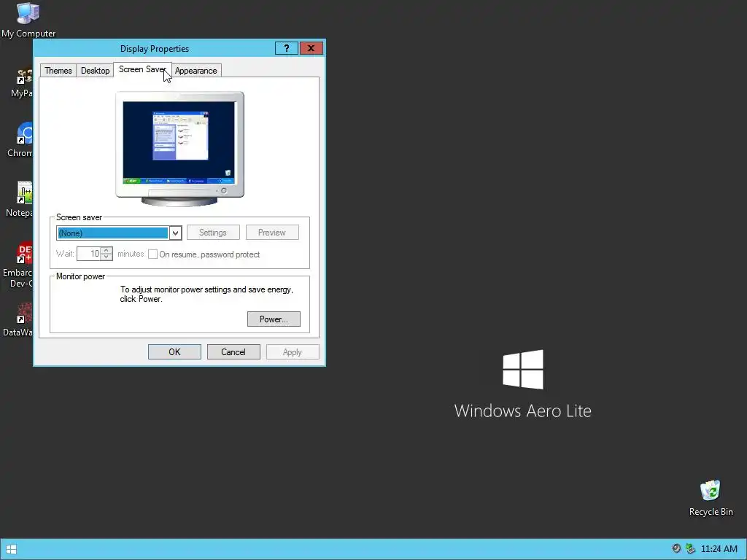Click the Wait minutes input field
The image size is (747, 560).
point(89,254)
